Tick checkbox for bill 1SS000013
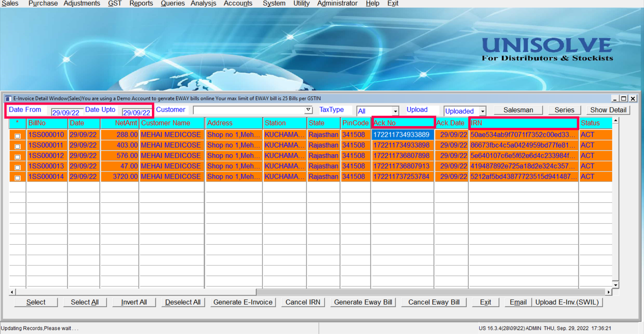 point(17,167)
